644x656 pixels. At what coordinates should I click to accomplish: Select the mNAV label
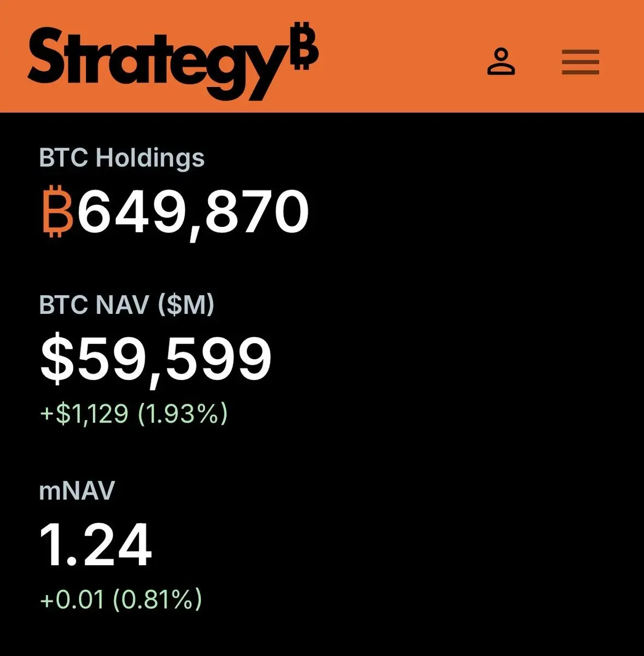pos(77,490)
